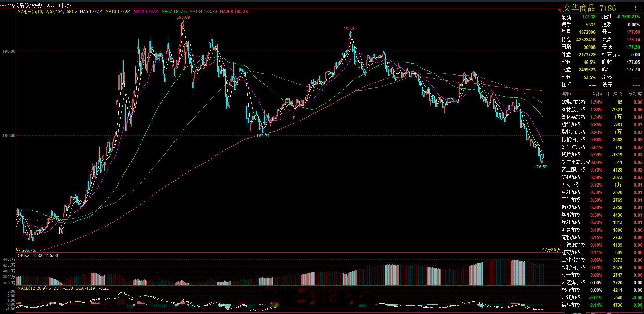The image size is (644, 314).
Task: Select the 烧碱加权 row
Action: point(602,215)
